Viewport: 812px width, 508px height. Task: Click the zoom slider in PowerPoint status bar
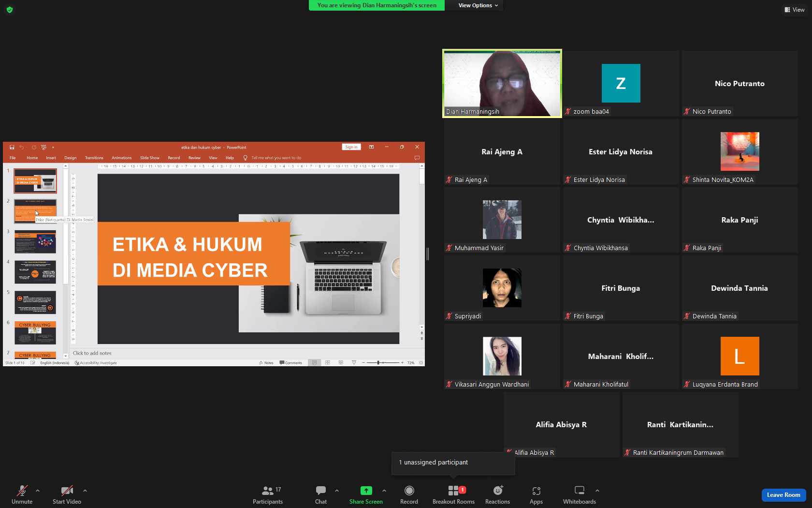coord(383,363)
